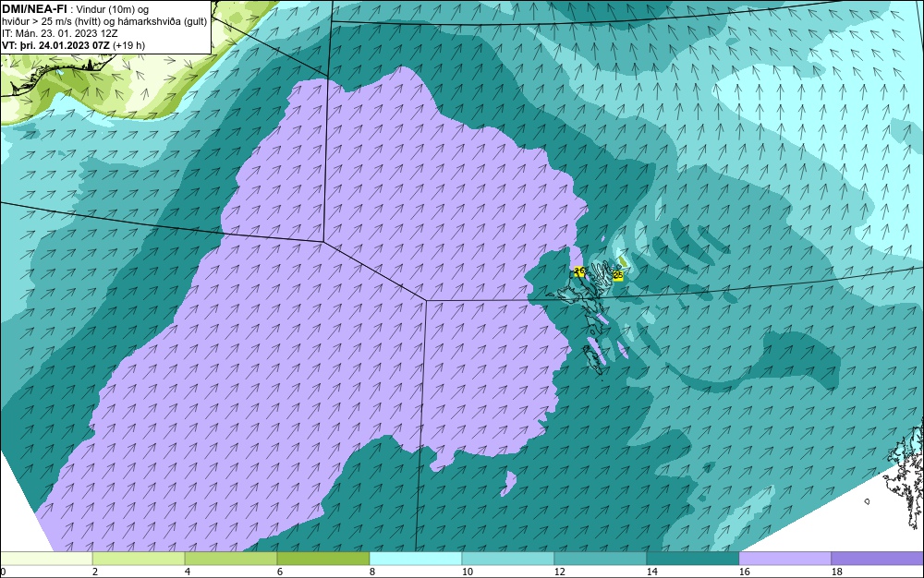
Task: Click the 'Vindur (10m) og' title text
Action: pos(113,9)
